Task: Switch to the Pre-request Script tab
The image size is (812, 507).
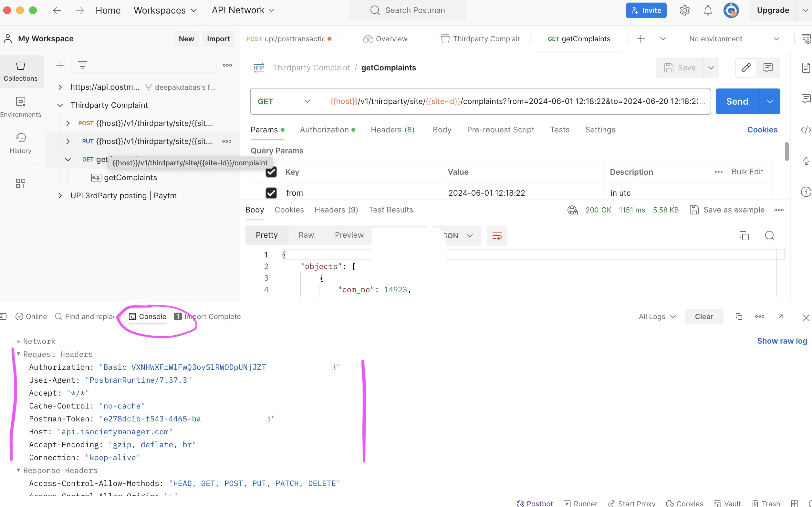Action: pos(500,130)
